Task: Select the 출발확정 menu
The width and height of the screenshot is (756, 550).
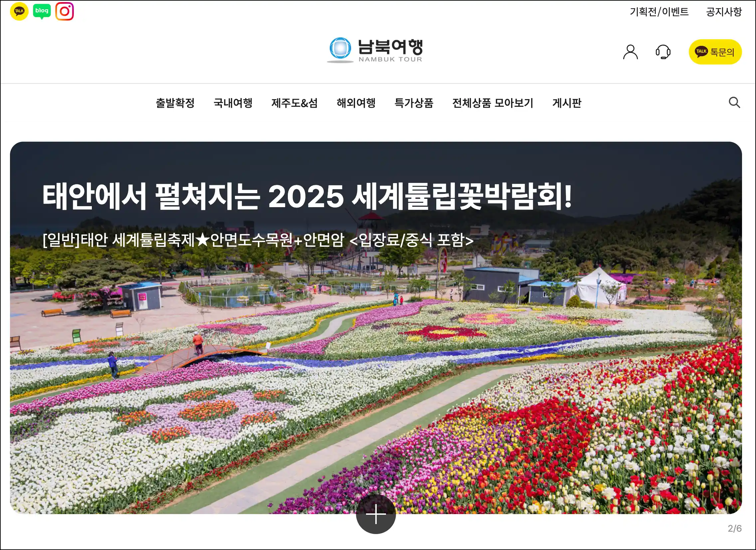Action: (175, 103)
